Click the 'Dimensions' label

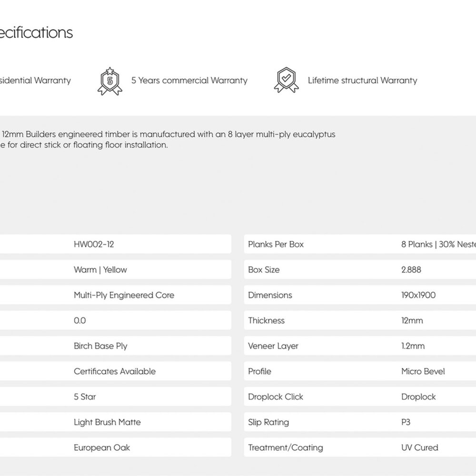click(270, 295)
